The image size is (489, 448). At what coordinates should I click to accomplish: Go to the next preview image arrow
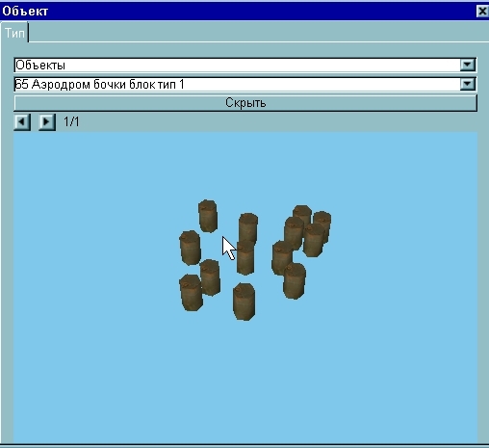coord(47,122)
